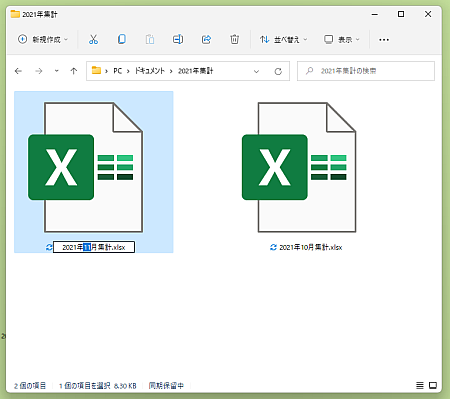Open the 新規作成 (New) dropdown button
The width and height of the screenshot is (450, 399).
click(x=43, y=40)
